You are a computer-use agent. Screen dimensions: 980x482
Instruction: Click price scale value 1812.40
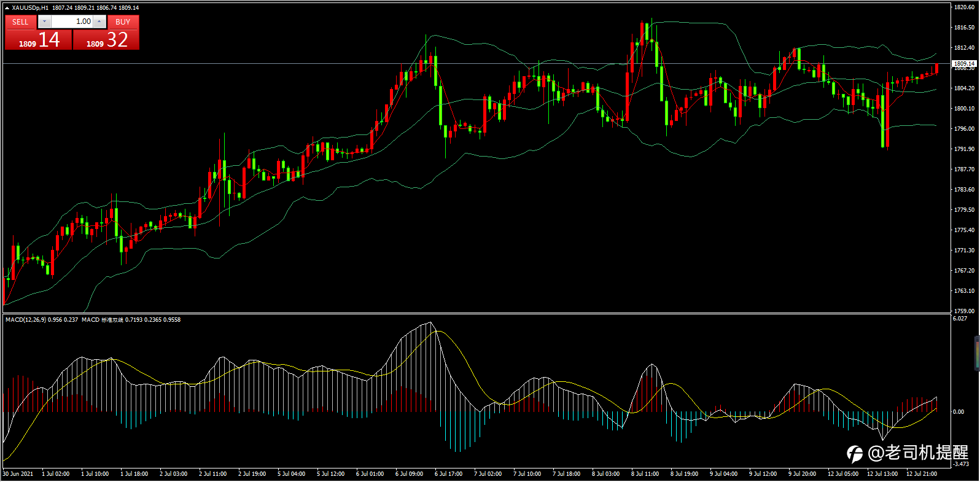964,48
